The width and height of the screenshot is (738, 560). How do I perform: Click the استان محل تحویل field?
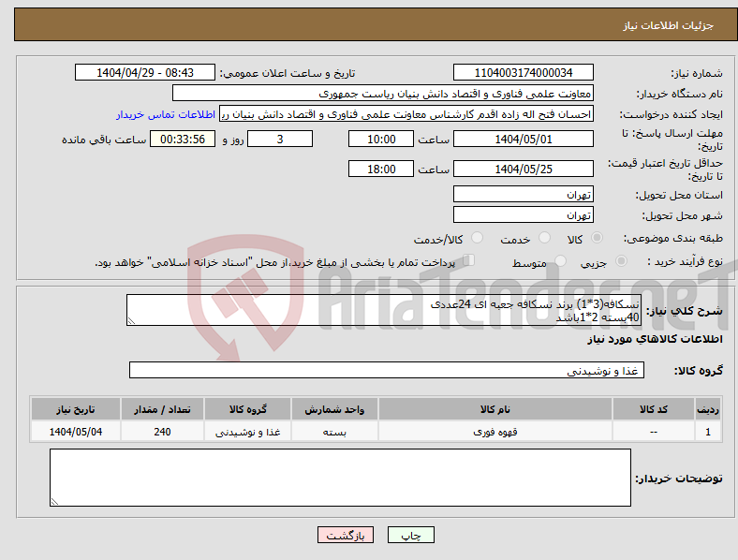tap(524, 194)
